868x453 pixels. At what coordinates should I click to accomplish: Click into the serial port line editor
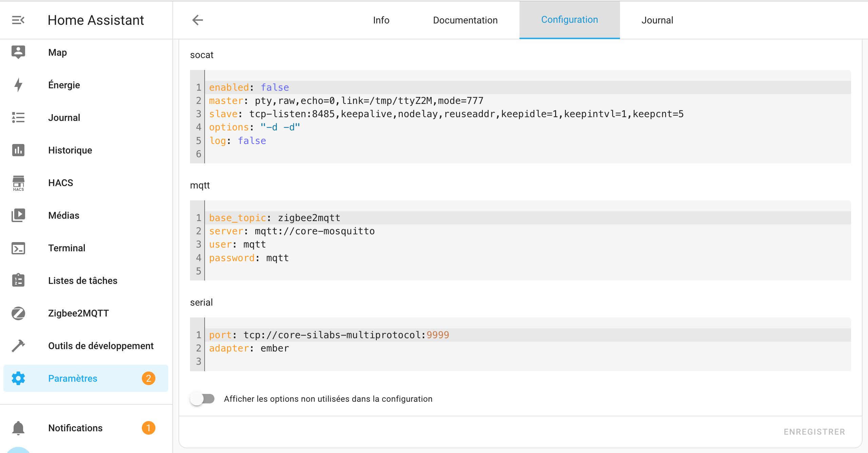pyautogui.click(x=329, y=335)
